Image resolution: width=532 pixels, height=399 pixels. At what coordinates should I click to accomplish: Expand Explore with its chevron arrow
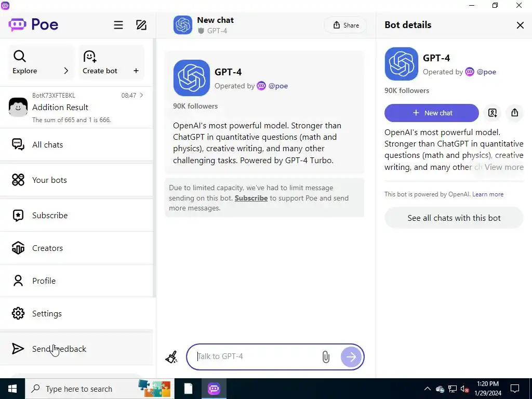coord(66,71)
